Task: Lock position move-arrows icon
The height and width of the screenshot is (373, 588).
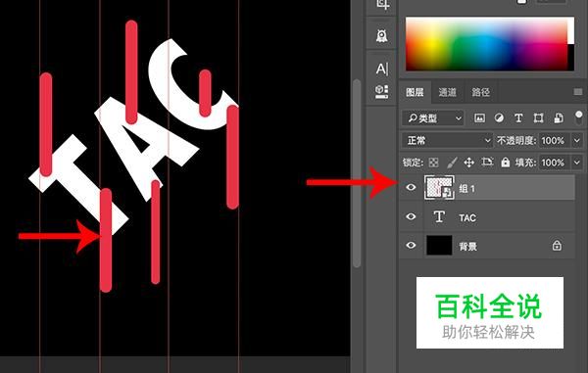Action: [x=468, y=163]
